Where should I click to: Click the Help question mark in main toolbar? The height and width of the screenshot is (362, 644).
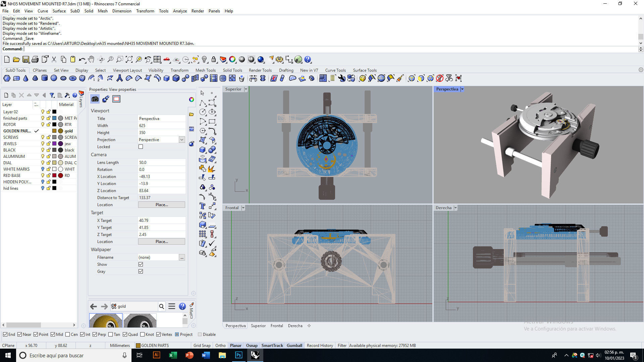click(308, 60)
